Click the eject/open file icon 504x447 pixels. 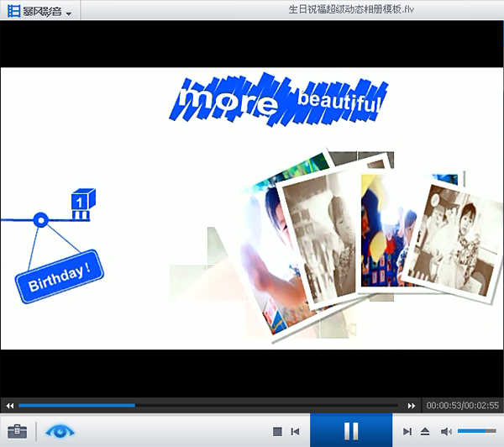pyautogui.click(x=425, y=432)
